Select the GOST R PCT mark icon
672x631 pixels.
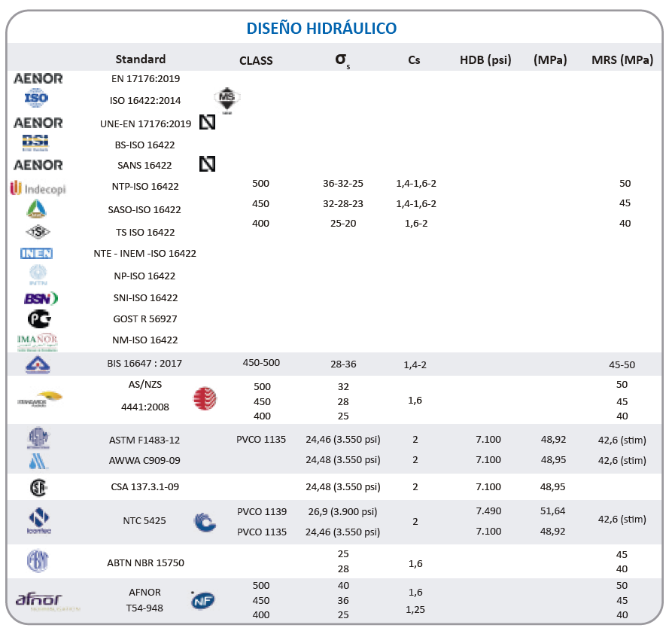39,319
